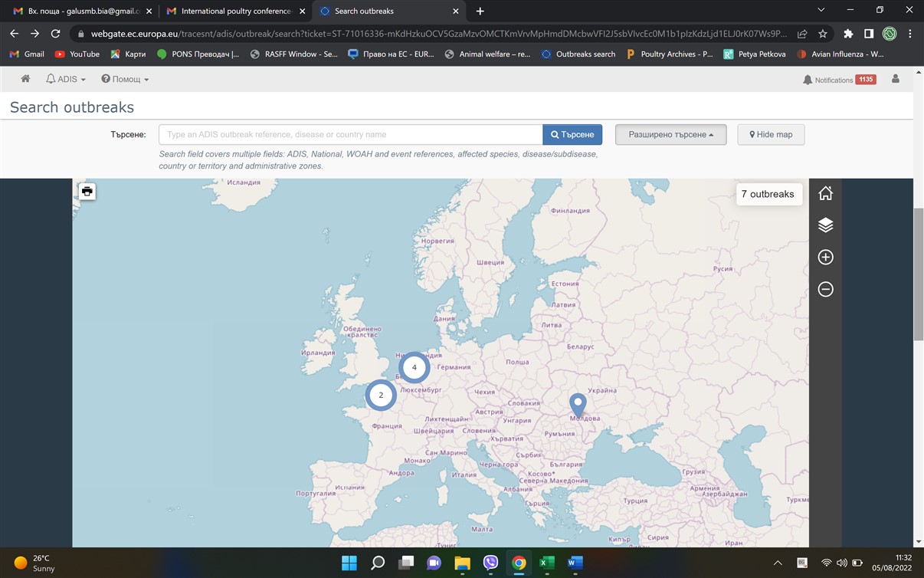Open the Карти maps bookmark

pyautogui.click(x=128, y=54)
